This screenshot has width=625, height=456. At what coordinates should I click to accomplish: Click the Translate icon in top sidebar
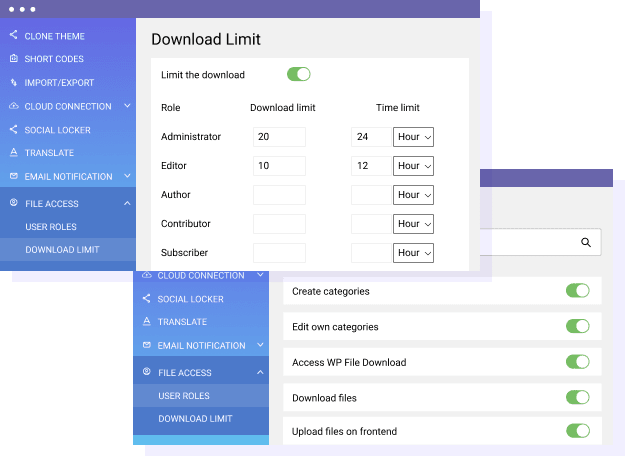click(13, 153)
